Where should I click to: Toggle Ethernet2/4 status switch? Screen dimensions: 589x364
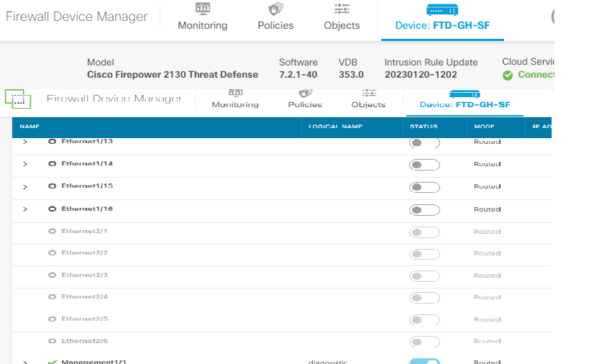tap(424, 298)
